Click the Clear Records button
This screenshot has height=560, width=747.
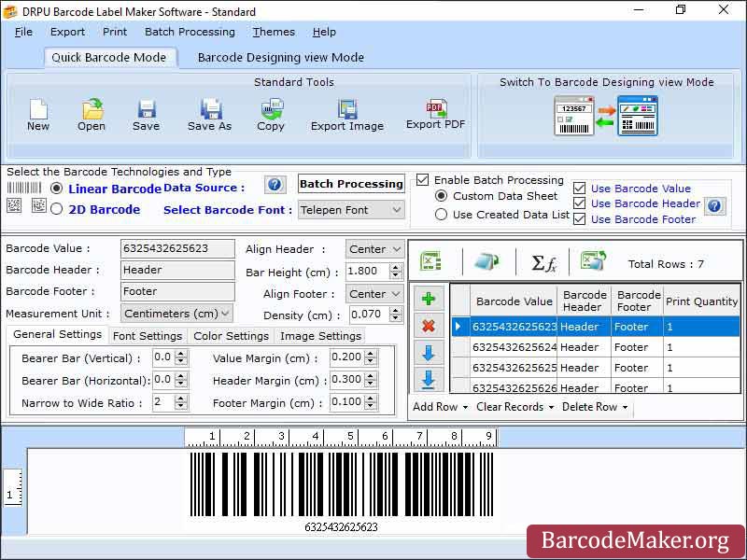tap(514, 407)
